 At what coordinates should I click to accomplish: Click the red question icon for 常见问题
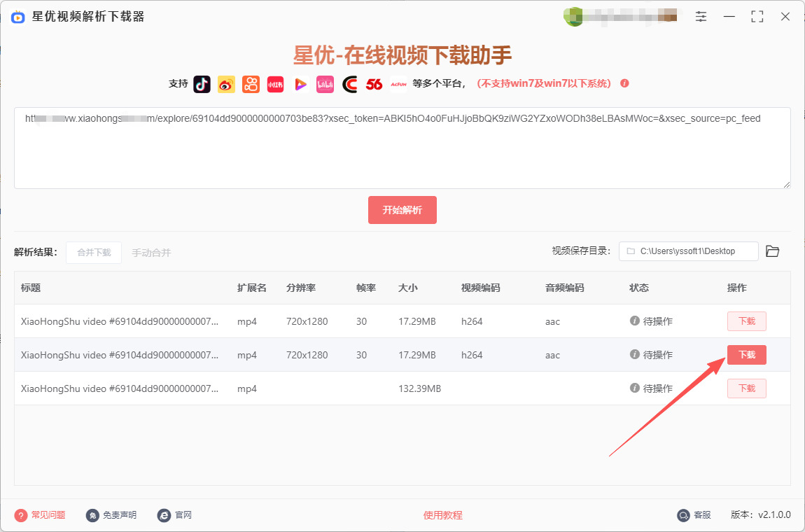[20, 515]
